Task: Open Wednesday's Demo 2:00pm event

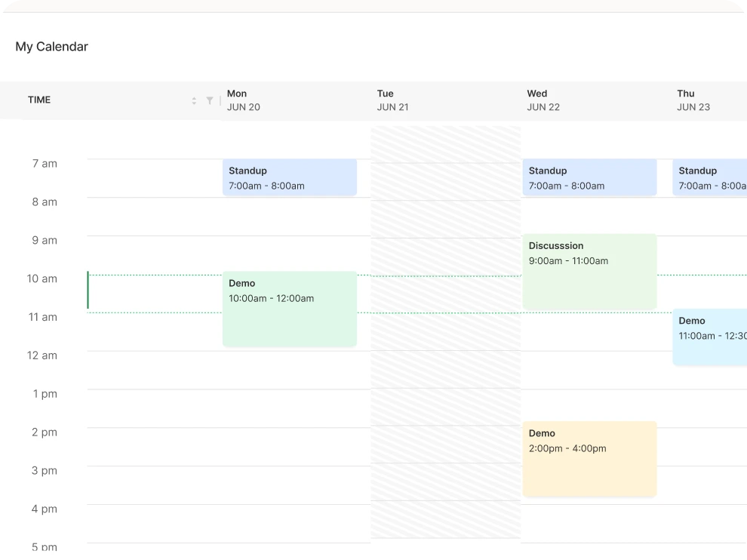Action: [x=589, y=459]
